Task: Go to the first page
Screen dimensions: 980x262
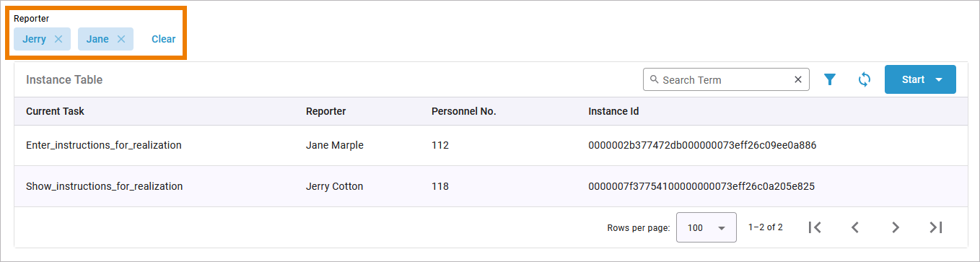Action: pos(815,227)
